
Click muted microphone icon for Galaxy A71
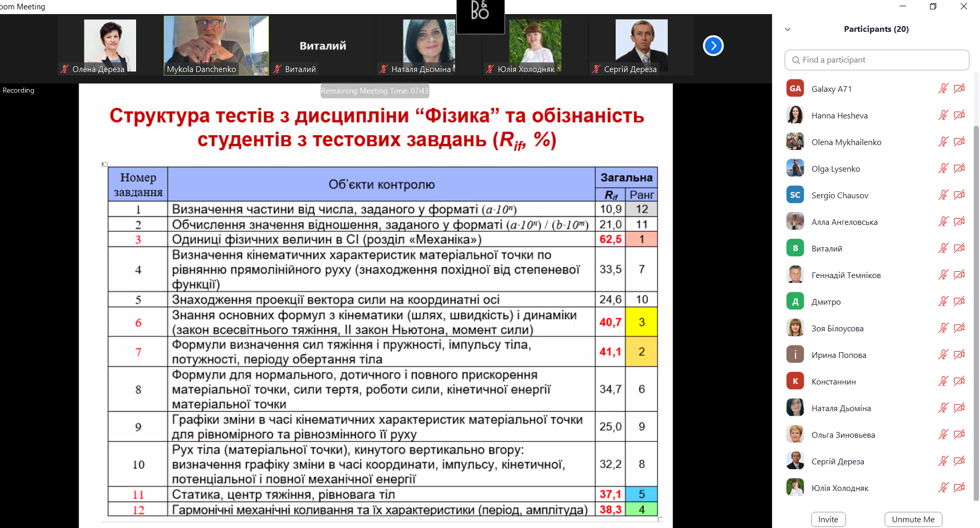tap(943, 89)
